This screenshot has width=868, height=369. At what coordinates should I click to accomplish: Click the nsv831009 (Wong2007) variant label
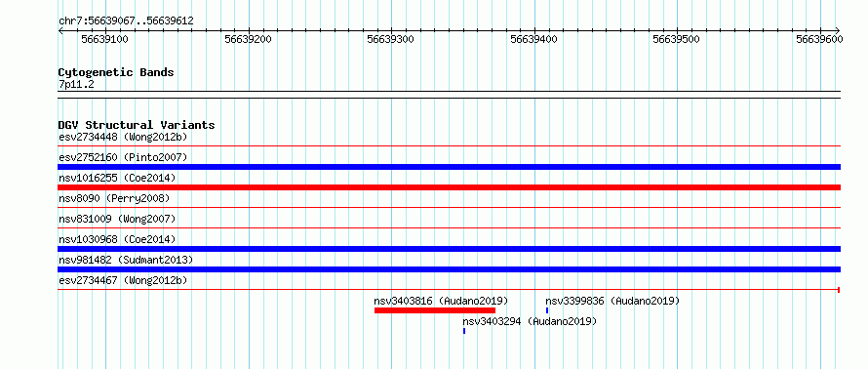point(117,219)
